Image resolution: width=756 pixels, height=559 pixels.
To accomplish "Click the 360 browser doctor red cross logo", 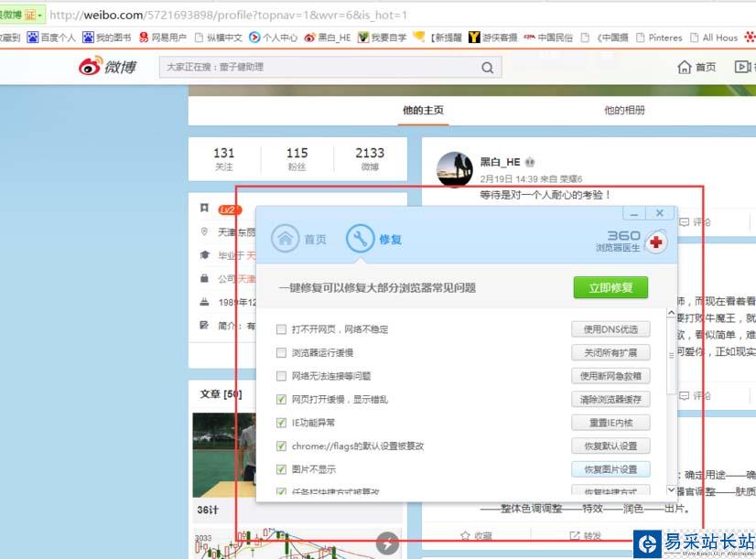I will pyautogui.click(x=655, y=242).
